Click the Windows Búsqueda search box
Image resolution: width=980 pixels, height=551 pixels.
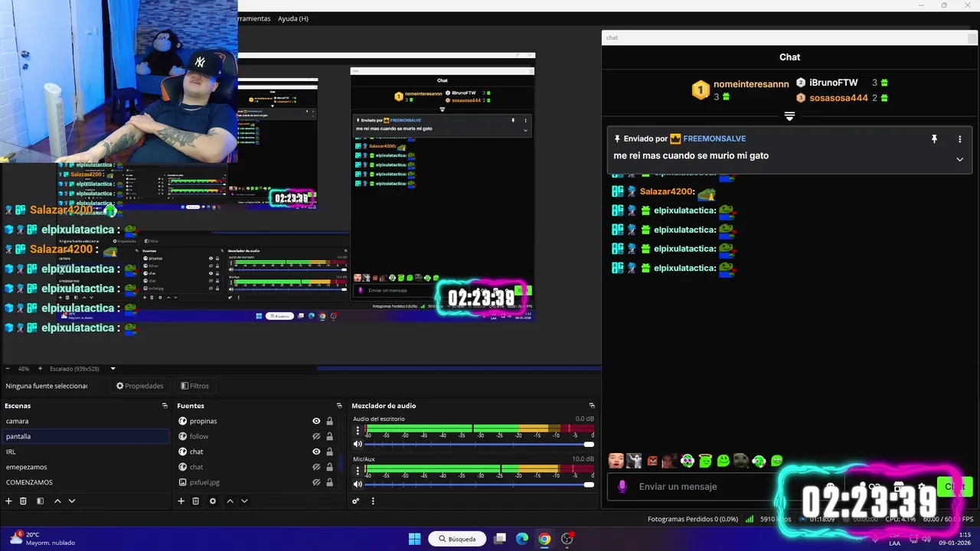(457, 539)
